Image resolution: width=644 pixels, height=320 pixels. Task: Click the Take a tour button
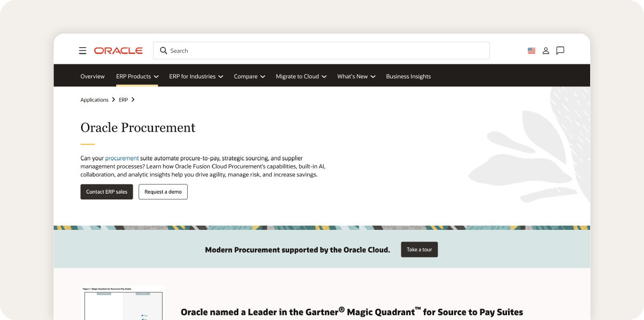[420, 250]
